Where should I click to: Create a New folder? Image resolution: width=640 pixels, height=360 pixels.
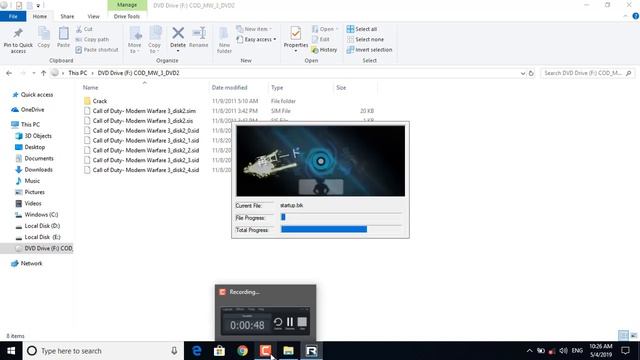pyautogui.click(x=224, y=40)
